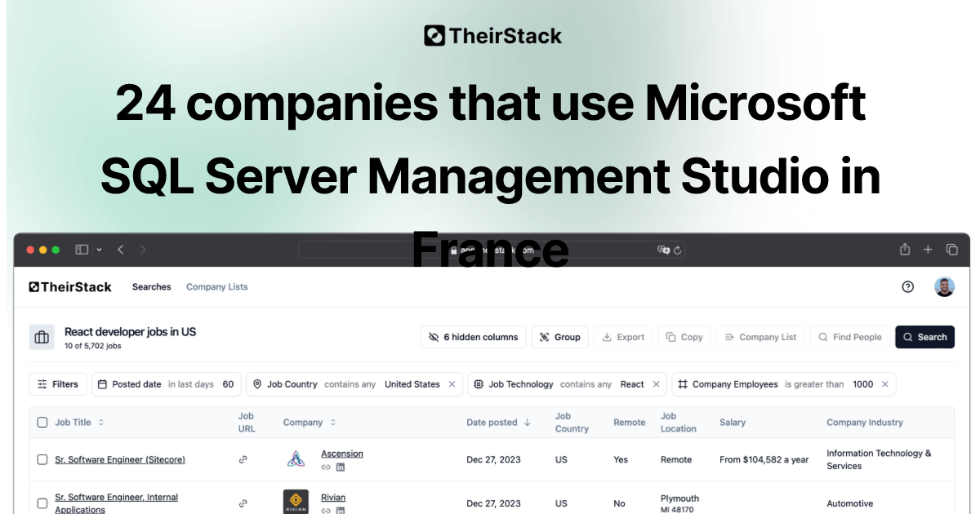Check the Sr. Software Engineer (Sitecore) row checkbox
The image size is (980, 514).
[x=42, y=459]
